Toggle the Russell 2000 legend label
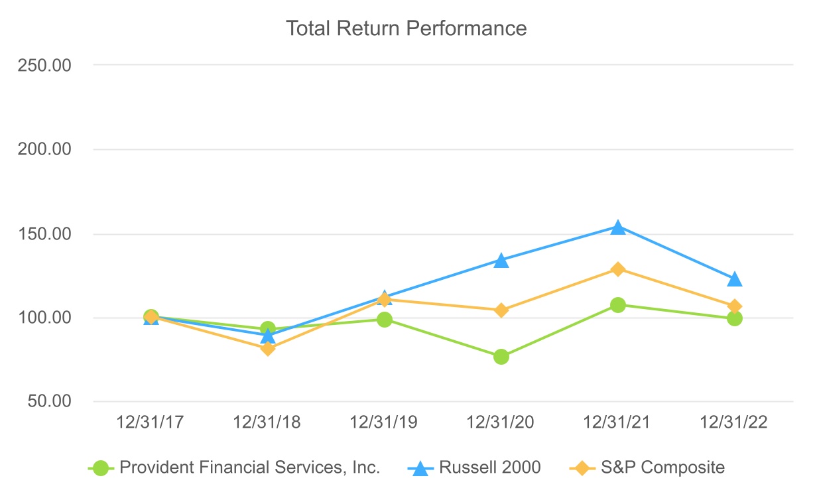 pyautogui.click(x=490, y=468)
